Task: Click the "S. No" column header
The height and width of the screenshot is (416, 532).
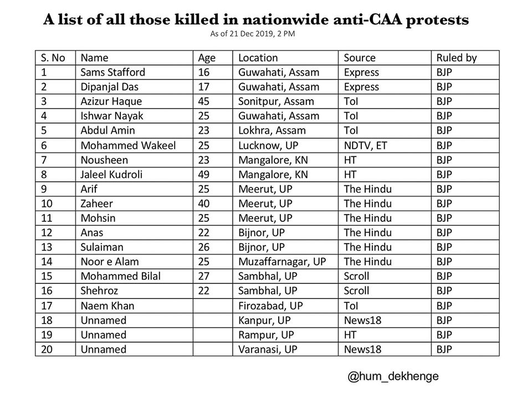Action: (x=53, y=58)
